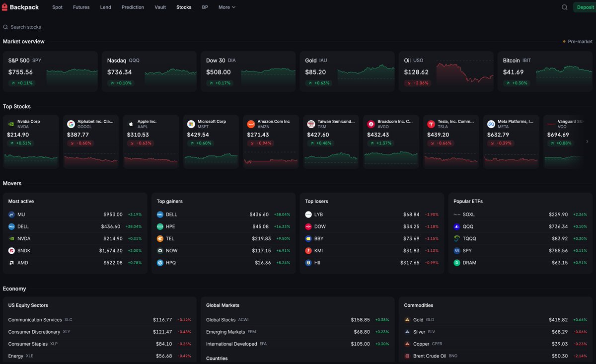The image size is (596, 364).
Task: Select the QQQ row in Popular ETFs
Action: [x=521, y=226]
